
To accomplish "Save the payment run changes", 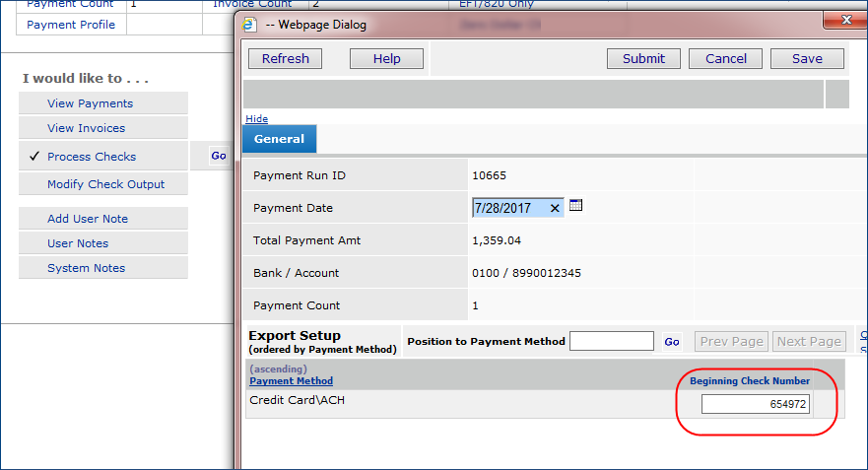I will (807, 59).
